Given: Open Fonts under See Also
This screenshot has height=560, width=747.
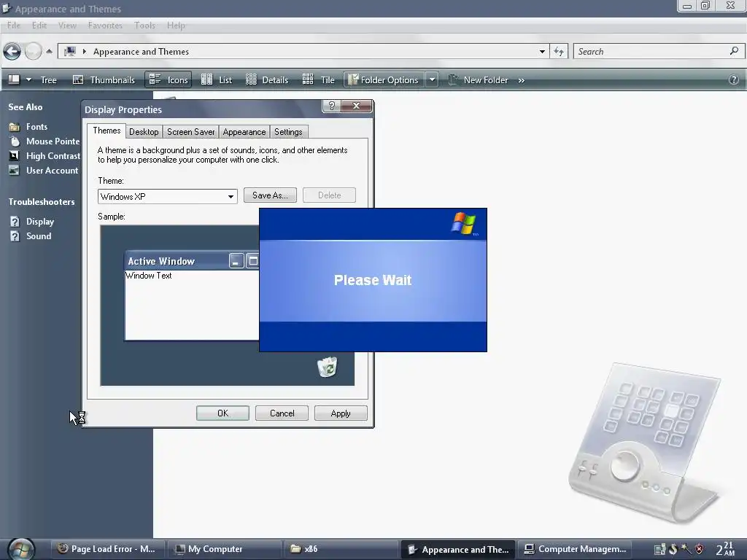Looking at the screenshot, I should (36, 127).
